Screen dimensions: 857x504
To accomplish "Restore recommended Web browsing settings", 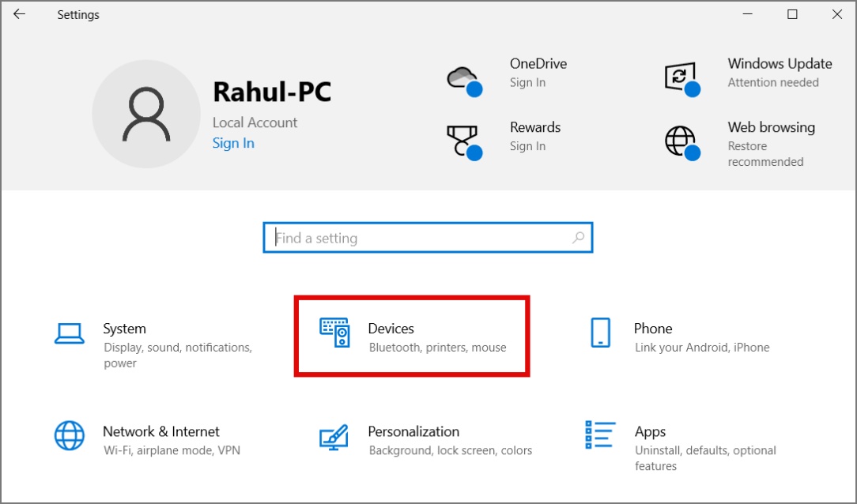I will 765,153.
